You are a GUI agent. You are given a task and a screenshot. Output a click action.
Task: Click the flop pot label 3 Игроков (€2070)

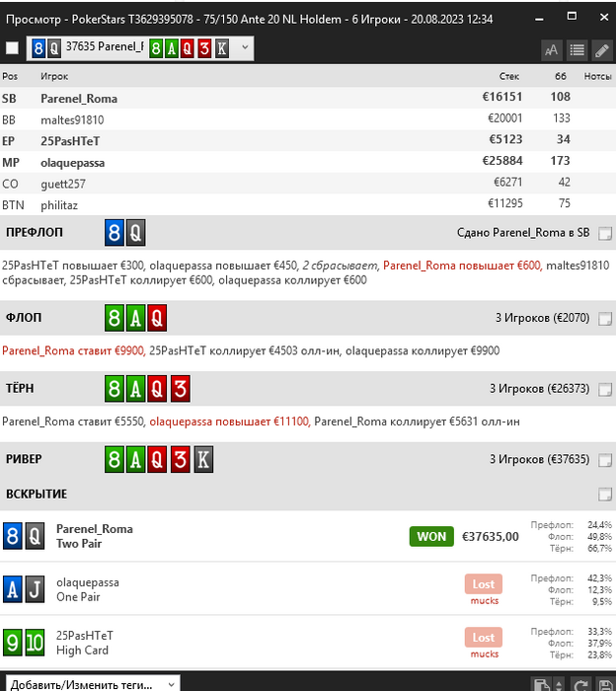pos(542,318)
